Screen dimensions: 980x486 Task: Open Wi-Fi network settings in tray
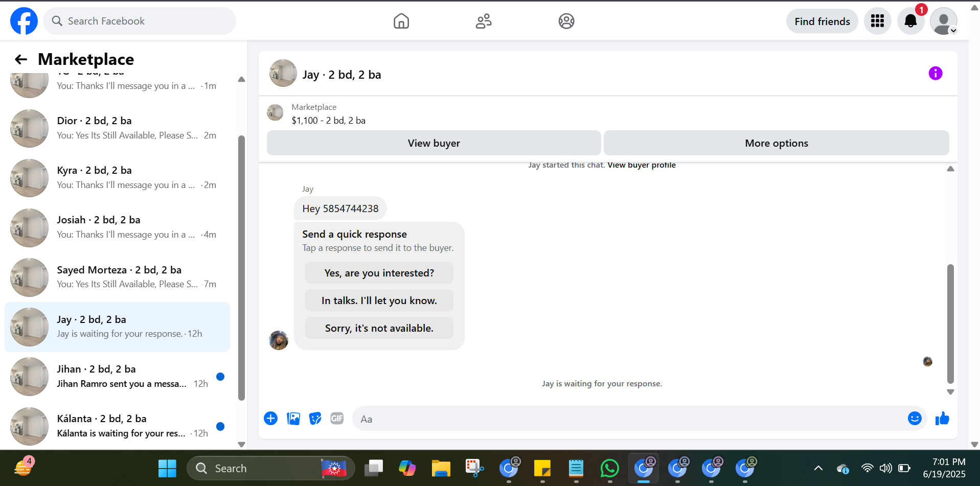[868, 468]
